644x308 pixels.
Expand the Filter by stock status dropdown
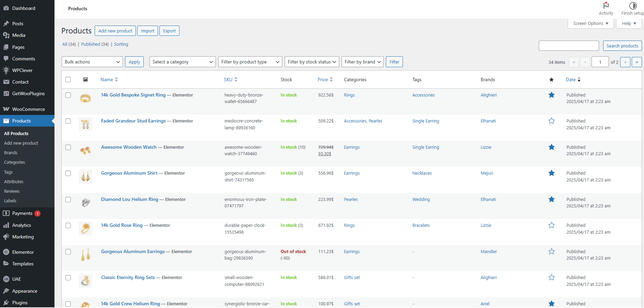click(312, 62)
